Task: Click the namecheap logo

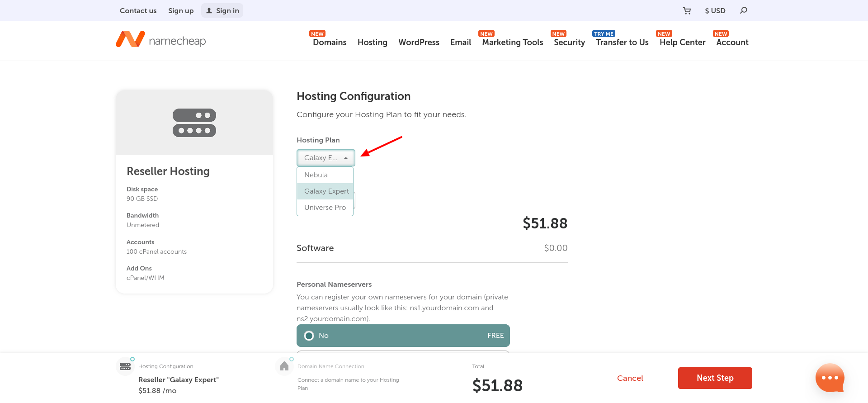Action: click(161, 40)
